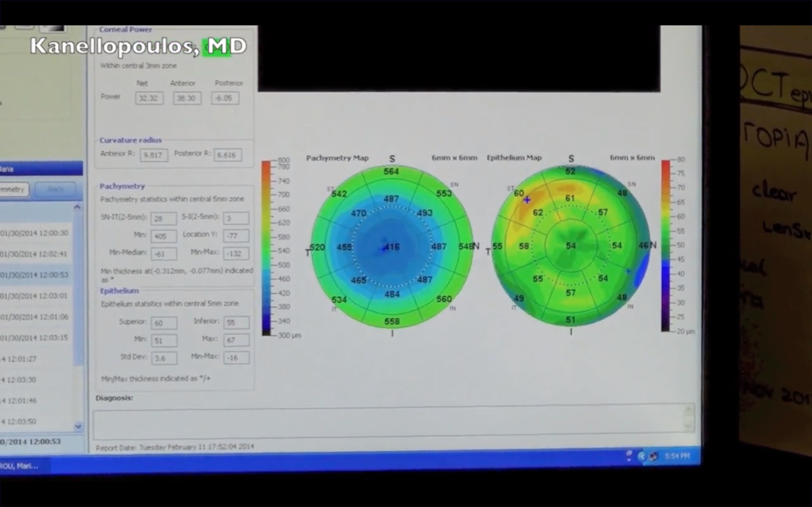Image resolution: width=812 pixels, height=507 pixels.
Task: Select the Min pachymetry field showing 405
Action: tap(163, 236)
